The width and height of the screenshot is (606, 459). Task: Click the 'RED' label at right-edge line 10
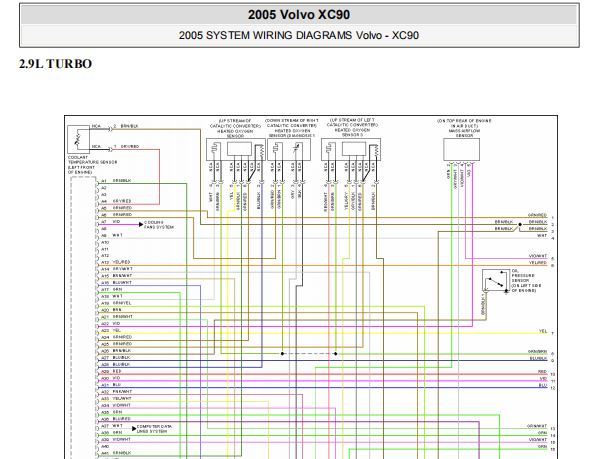tap(543, 372)
